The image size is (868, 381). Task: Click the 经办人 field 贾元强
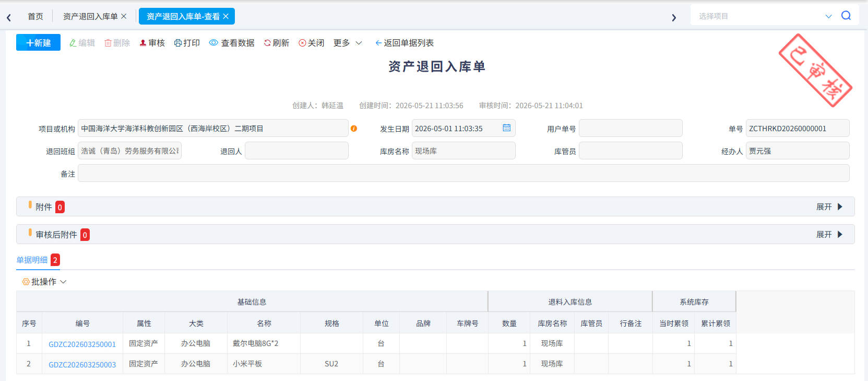pos(798,151)
